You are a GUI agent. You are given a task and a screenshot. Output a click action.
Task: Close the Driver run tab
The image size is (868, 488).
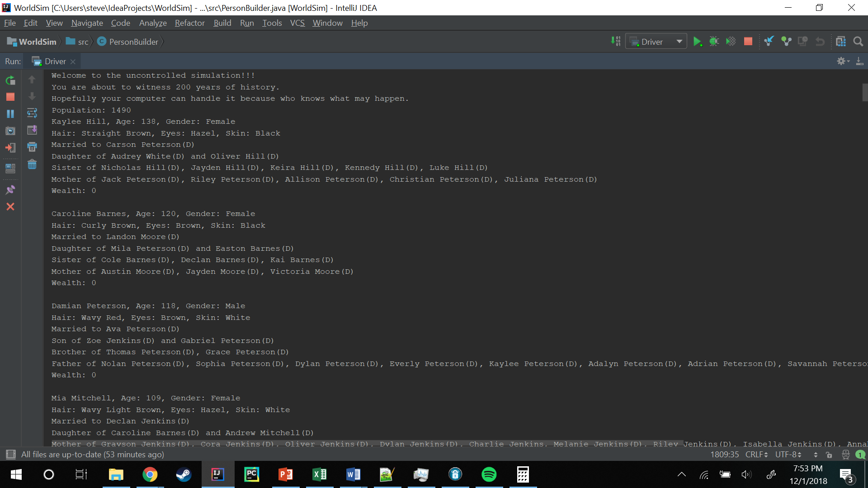(x=73, y=62)
